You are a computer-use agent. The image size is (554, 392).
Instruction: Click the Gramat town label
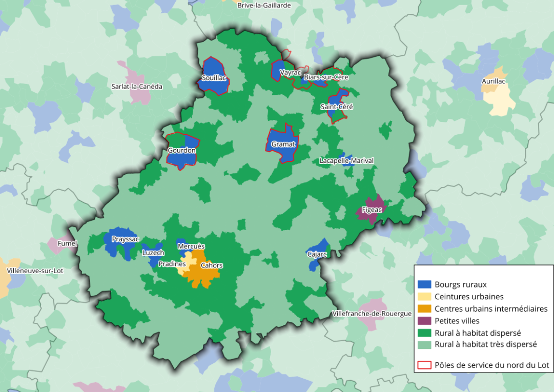pos(283,145)
